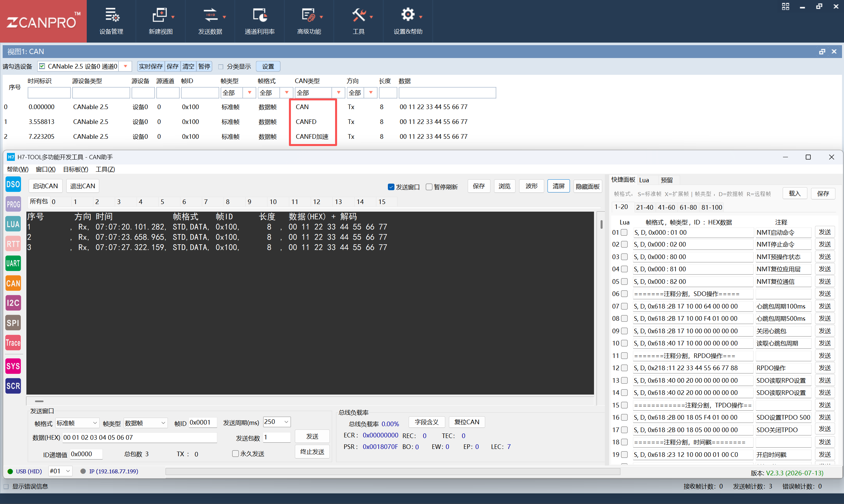Click 启动CAN button

[45, 186]
